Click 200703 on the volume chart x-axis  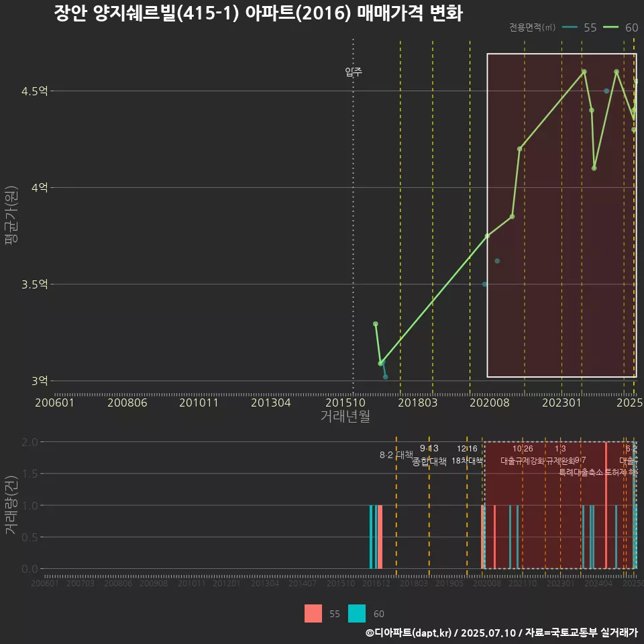point(80,583)
